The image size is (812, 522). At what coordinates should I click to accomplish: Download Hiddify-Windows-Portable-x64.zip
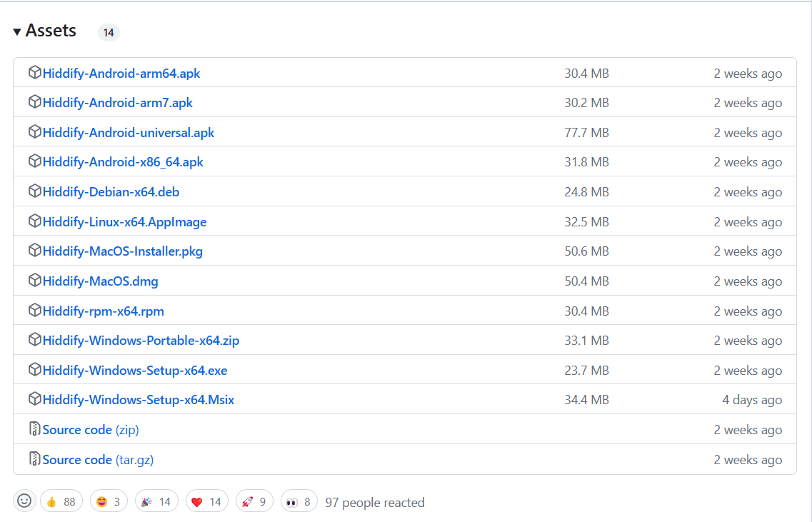(141, 341)
